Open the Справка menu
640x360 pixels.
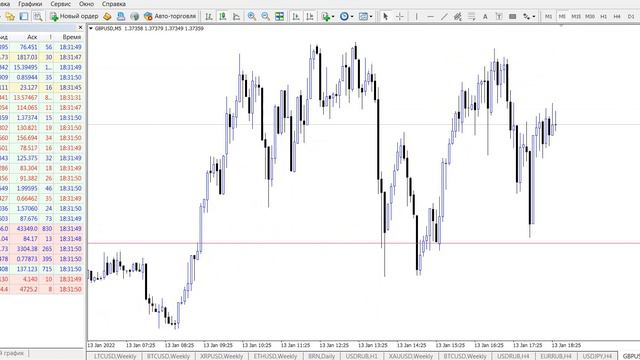[114, 4]
